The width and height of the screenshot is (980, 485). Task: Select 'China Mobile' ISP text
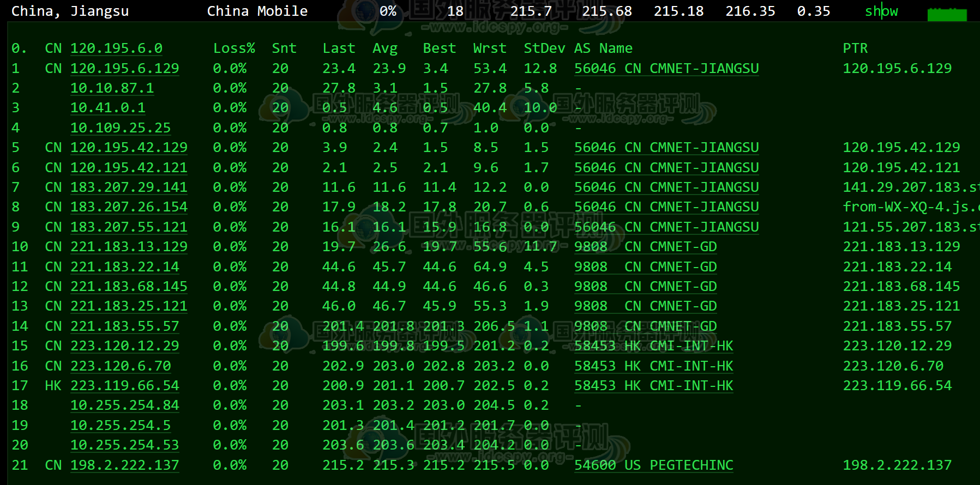click(257, 11)
